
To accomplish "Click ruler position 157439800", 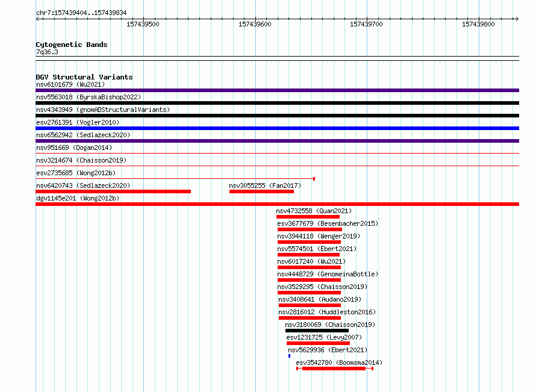I will pyautogui.click(x=478, y=24).
